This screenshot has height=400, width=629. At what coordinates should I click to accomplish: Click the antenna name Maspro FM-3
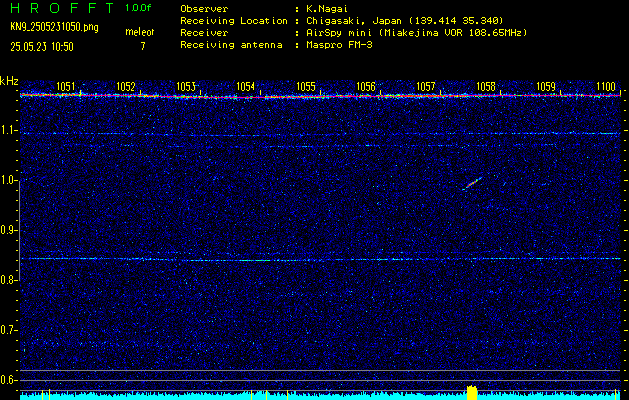coord(339,45)
